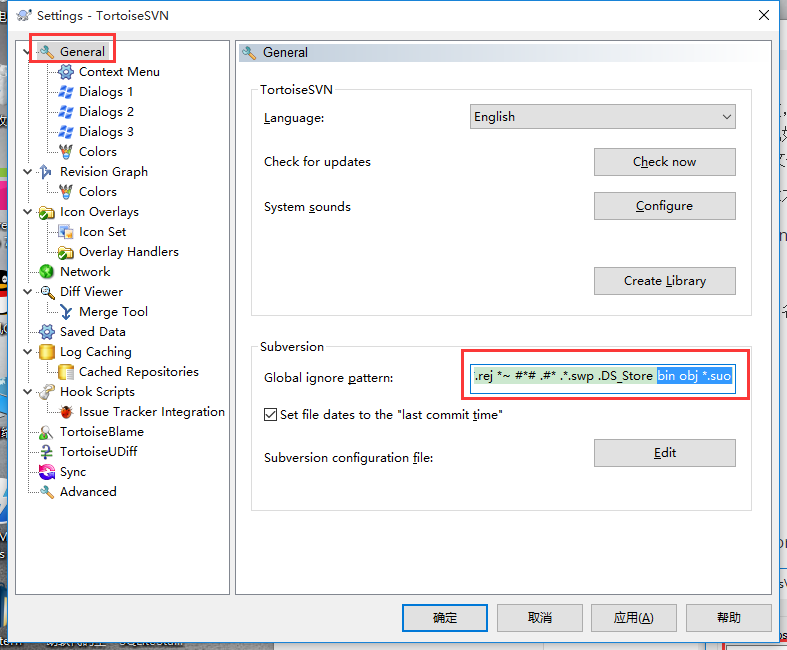Select Context Menu settings page
The image size is (787, 650).
point(119,72)
